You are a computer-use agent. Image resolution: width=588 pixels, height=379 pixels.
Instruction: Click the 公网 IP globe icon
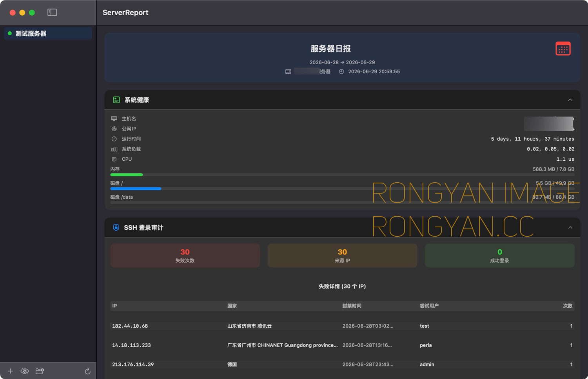click(114, 129)
